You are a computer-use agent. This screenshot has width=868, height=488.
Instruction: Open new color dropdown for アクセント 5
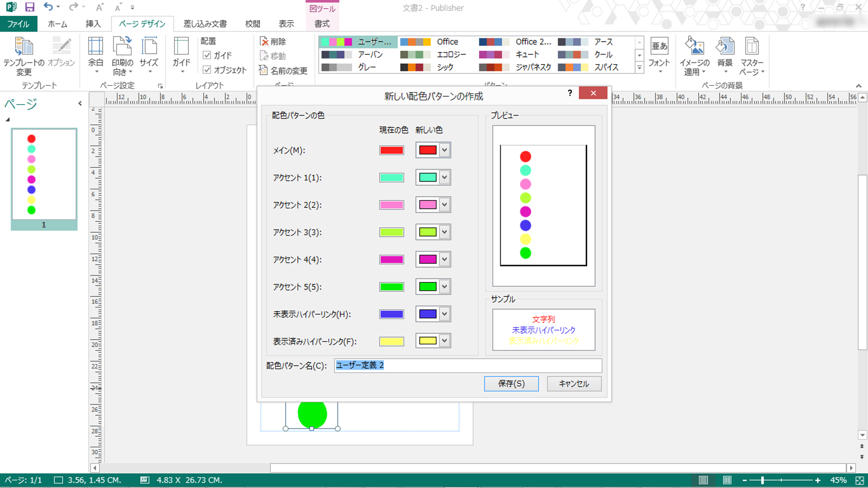tap(445, 287)
